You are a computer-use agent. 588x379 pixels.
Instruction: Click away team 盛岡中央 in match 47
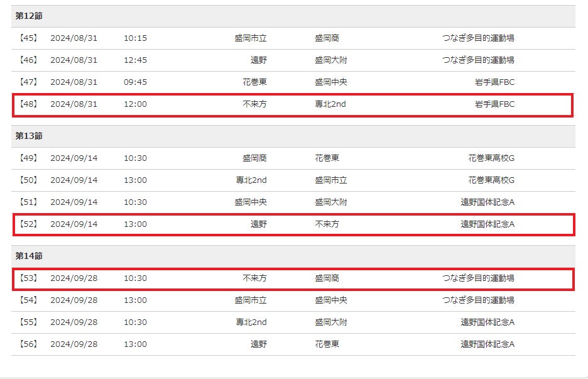click(330, 82)
